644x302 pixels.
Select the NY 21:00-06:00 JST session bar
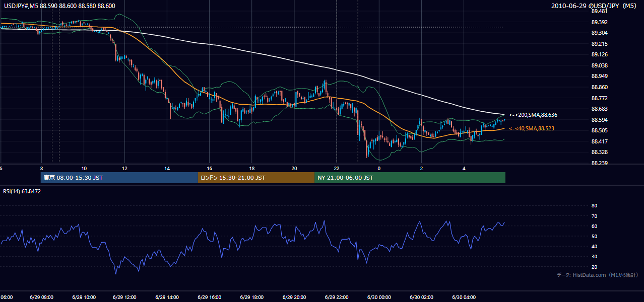click(x=410, y=178)
